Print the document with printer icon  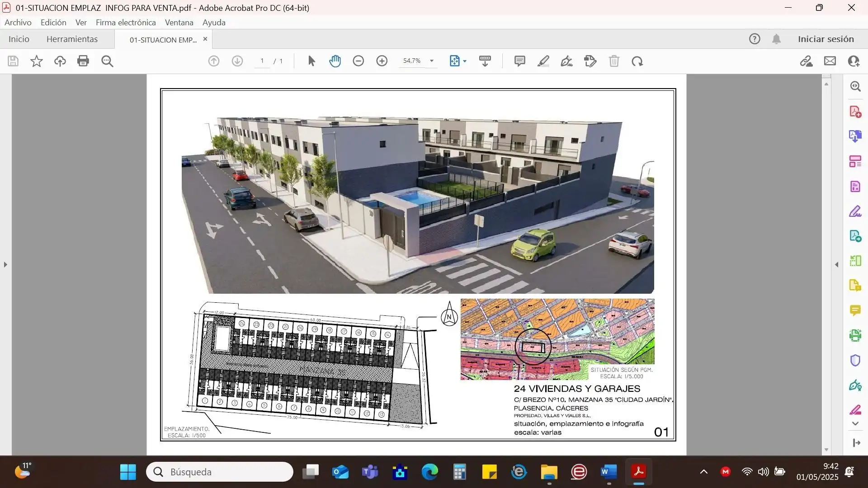(x=83, y=61)
